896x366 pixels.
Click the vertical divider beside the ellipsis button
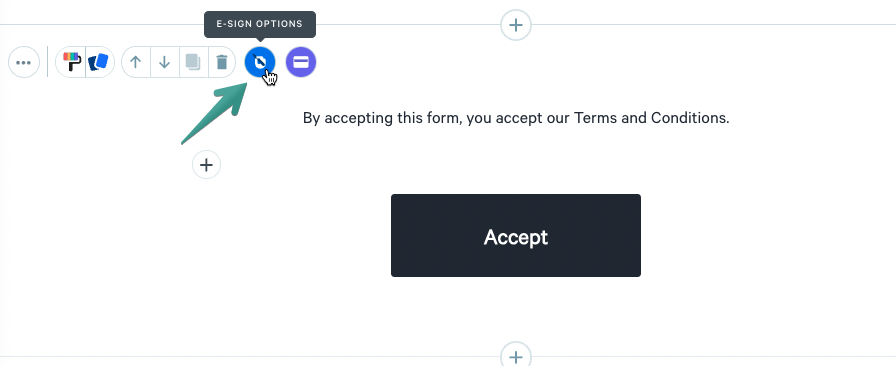click(x=47, y=62)
